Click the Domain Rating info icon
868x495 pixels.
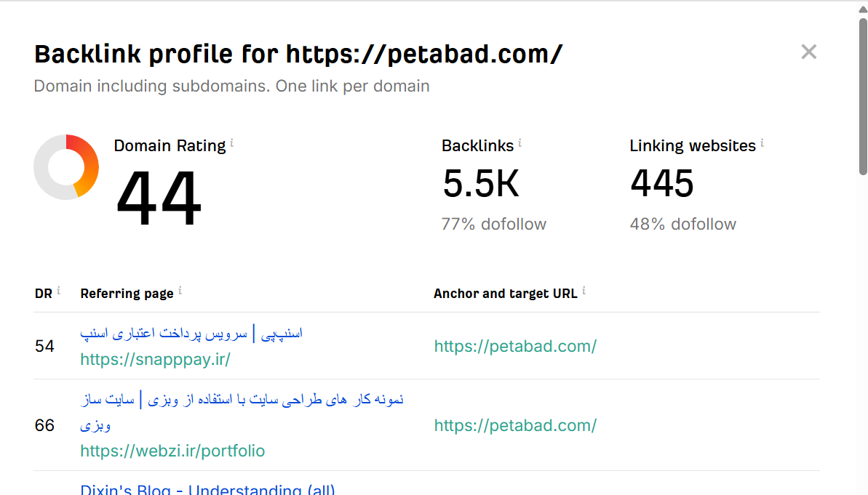pos(232,143)
